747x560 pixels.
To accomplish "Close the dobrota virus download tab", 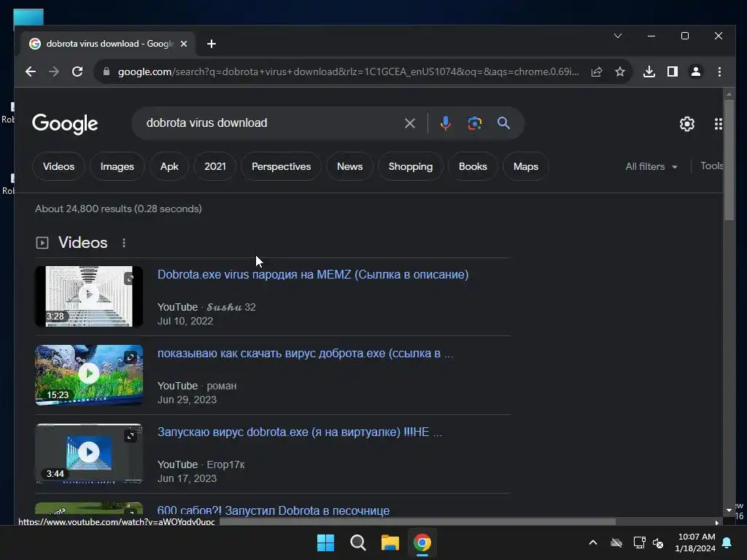I will tap(184, 44).
